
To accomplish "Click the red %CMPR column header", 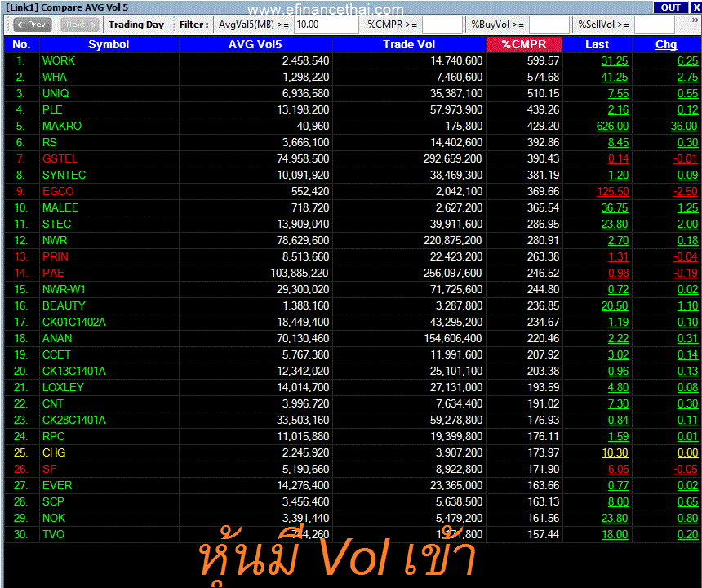I will click(x=524, y=44).
